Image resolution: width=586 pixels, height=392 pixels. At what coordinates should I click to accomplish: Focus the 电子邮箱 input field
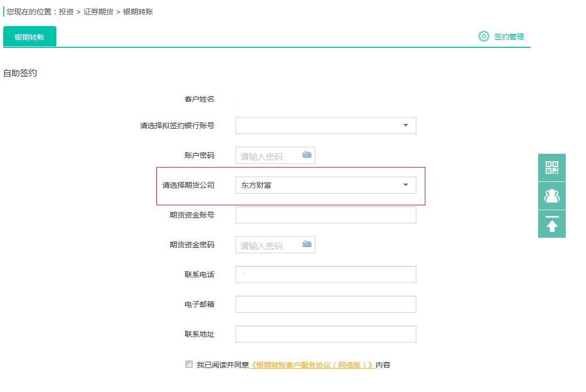325,304
